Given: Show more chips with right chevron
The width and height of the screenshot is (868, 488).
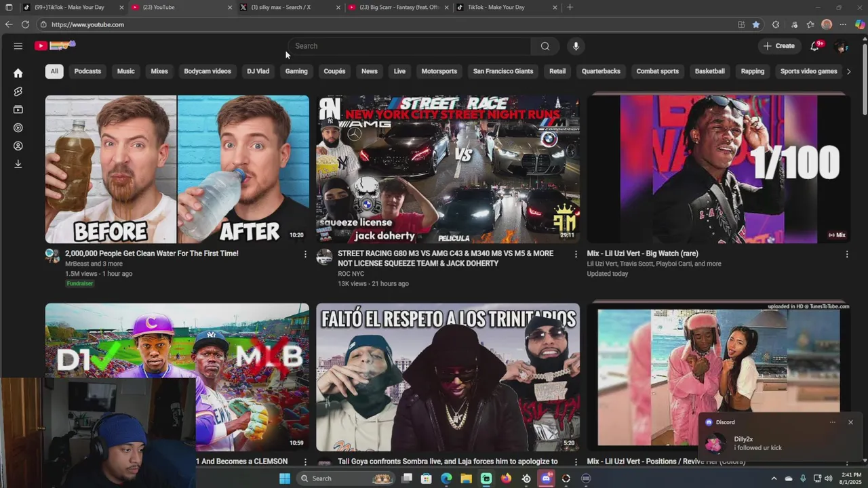Looking at the screenshot, I should click(x=848, y=71).
